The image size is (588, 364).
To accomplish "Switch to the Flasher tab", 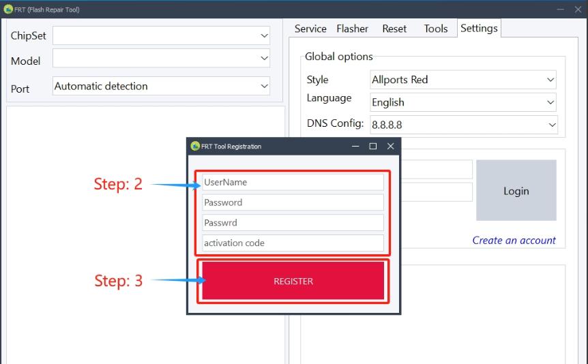I will point(352,29).
